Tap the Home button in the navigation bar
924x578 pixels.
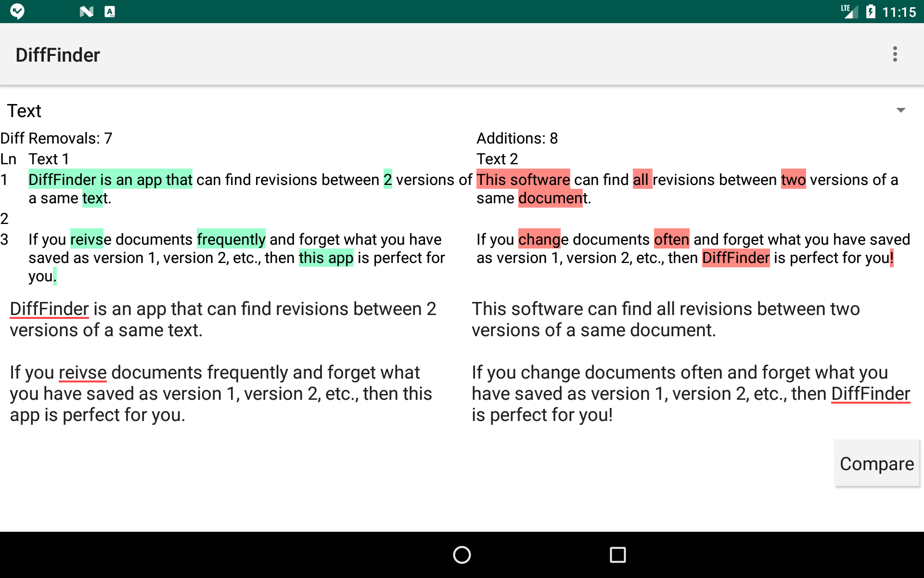462,555
